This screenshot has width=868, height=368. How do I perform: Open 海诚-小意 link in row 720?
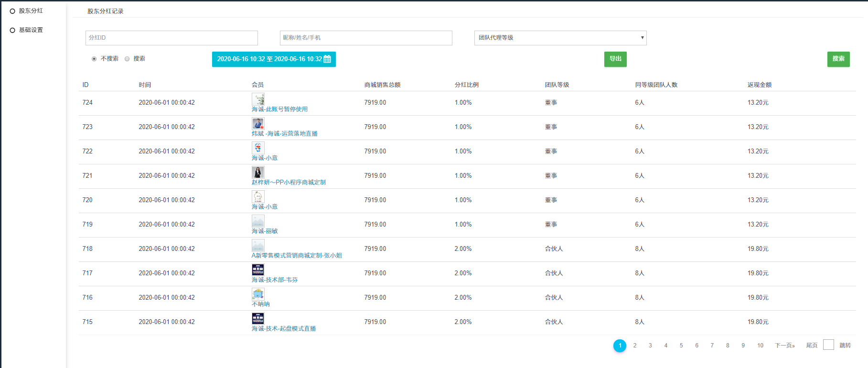[265, 207]
